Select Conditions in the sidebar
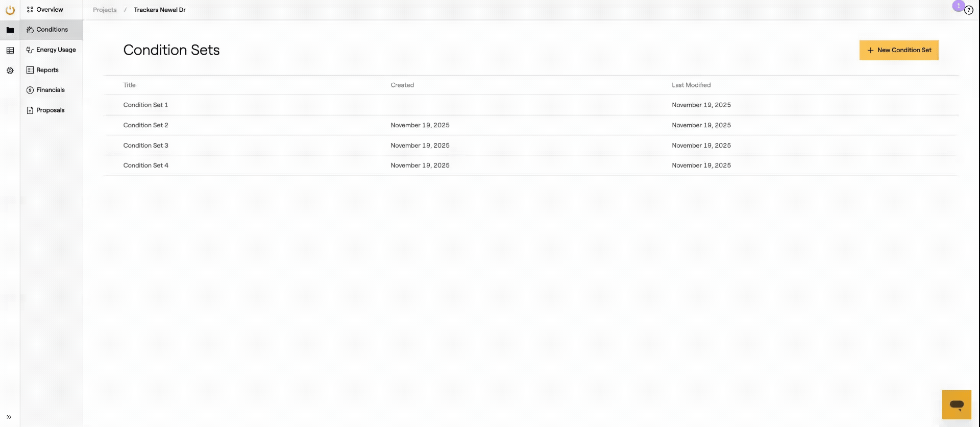 coord(52,30)
